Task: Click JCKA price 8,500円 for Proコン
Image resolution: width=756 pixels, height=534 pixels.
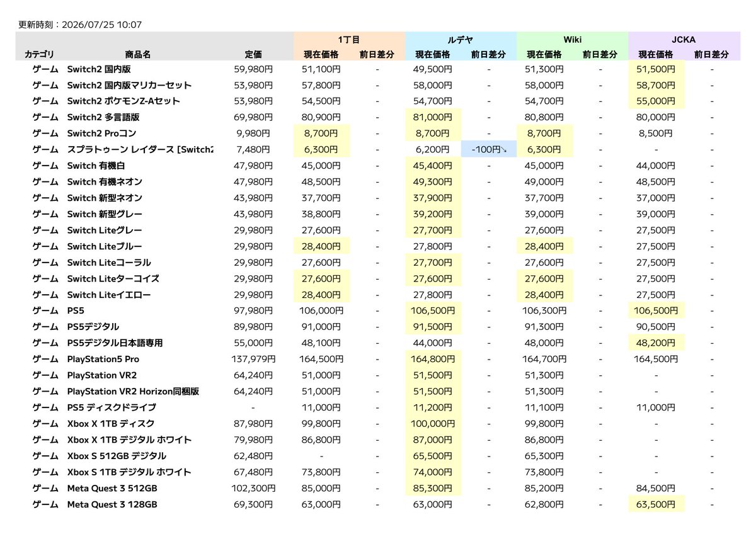Action: (x=656, y=133)
